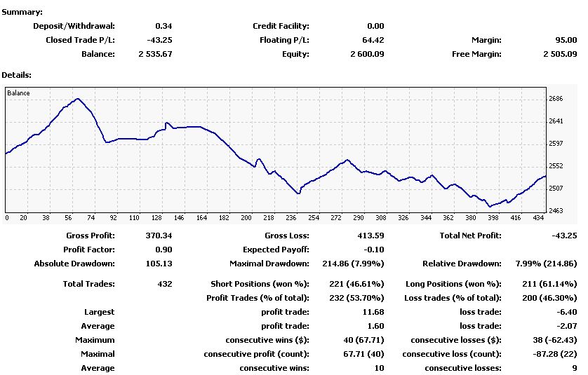Select the Total Trades value 432
The image size is (588, 375).
(164, 284)
